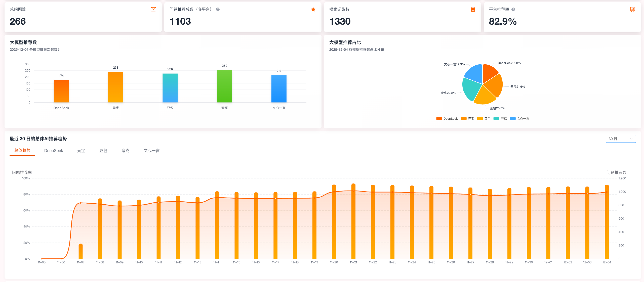The image size is (644, 282).
Task: Click the green 夸克 bar showing 252
Action: click(224, 86)
